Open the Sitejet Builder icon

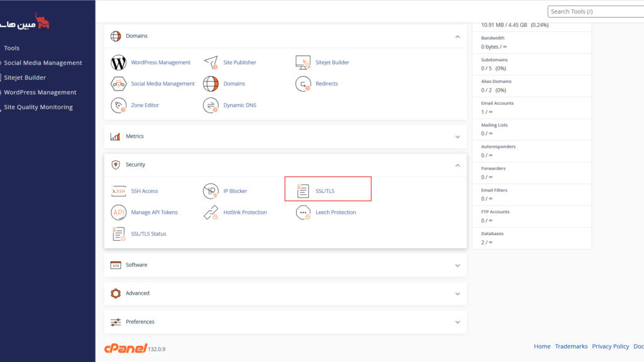tap(303, 63)
